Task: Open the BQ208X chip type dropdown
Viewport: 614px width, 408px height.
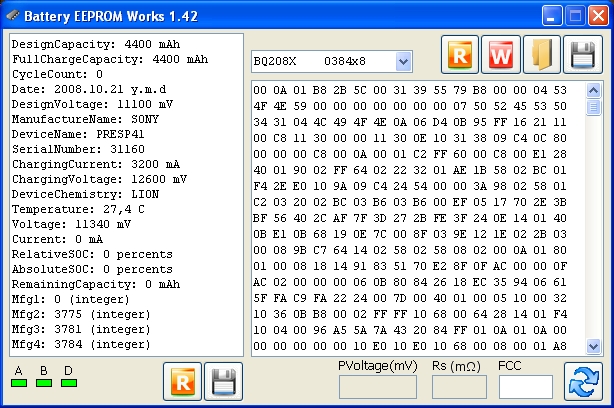Action: click(403, 61)
